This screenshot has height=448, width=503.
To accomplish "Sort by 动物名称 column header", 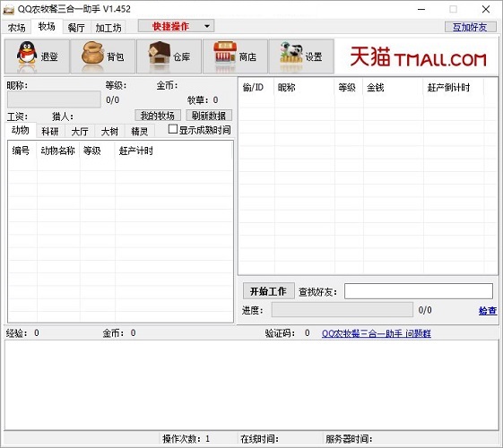I will [x=58, y=151].
